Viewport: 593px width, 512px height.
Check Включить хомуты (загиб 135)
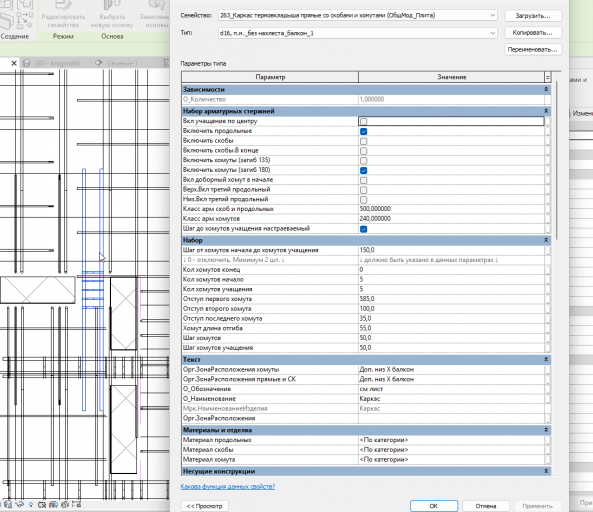pyautogui.click(x=363, y=161)
